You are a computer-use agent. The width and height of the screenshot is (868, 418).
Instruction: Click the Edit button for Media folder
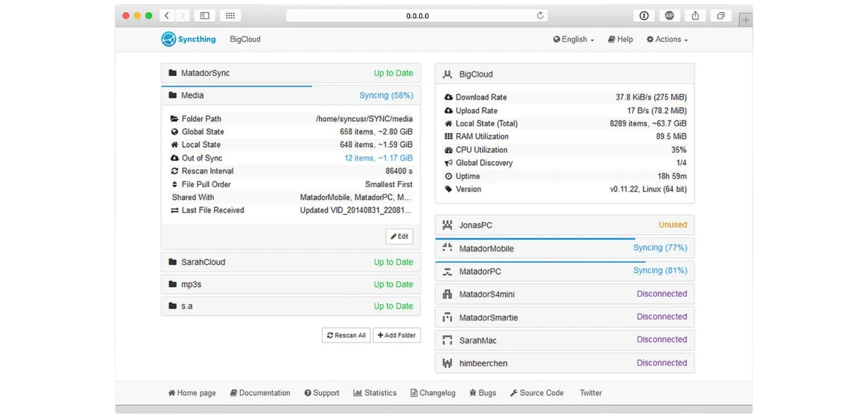tap(399, 236)
